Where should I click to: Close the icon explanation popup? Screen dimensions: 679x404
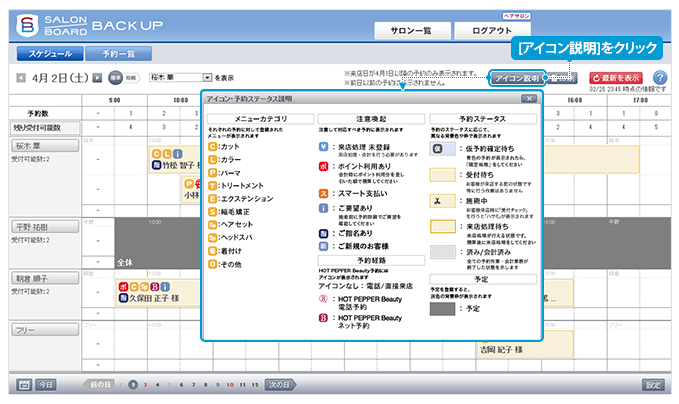[x=527, y=99]
